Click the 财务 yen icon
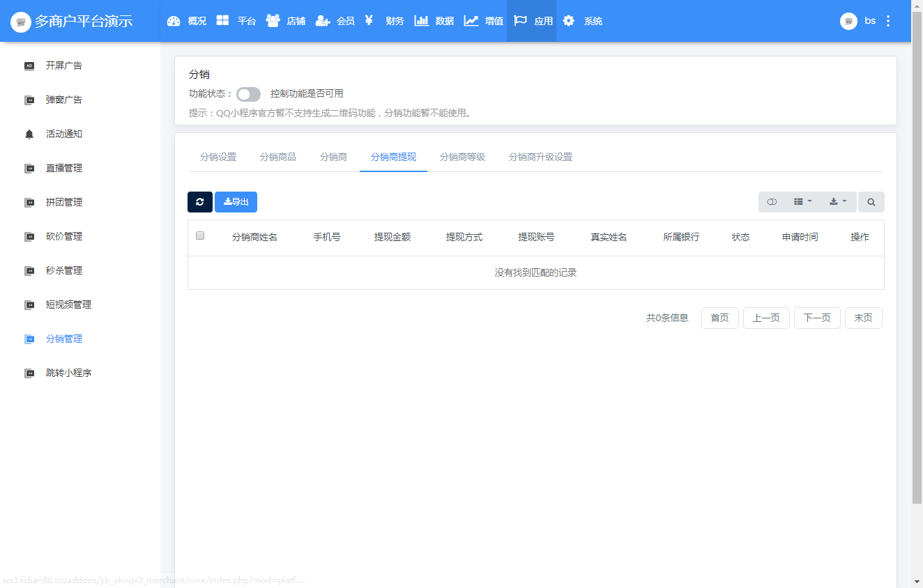Screen dimensions: 923x588 pos(369,21)
